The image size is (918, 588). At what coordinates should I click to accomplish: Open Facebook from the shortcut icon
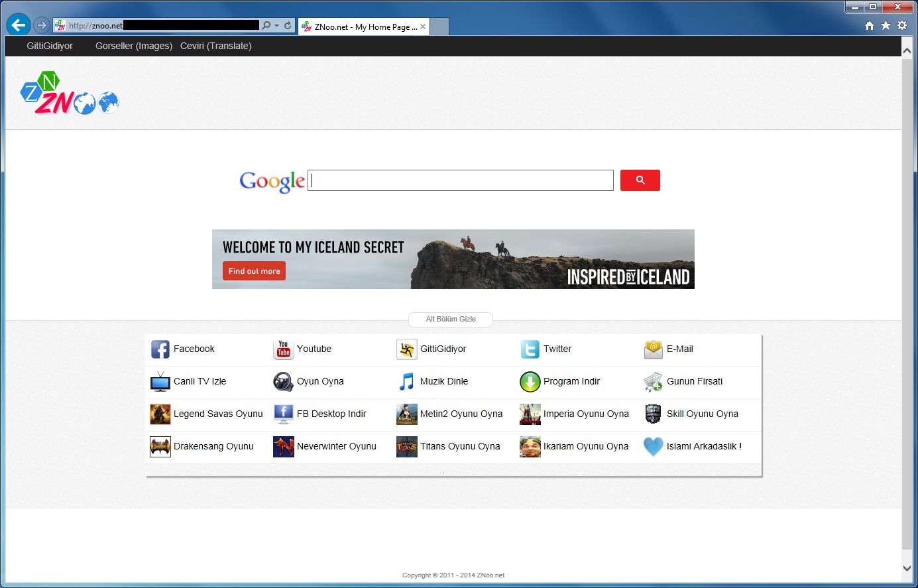point(160,349)
